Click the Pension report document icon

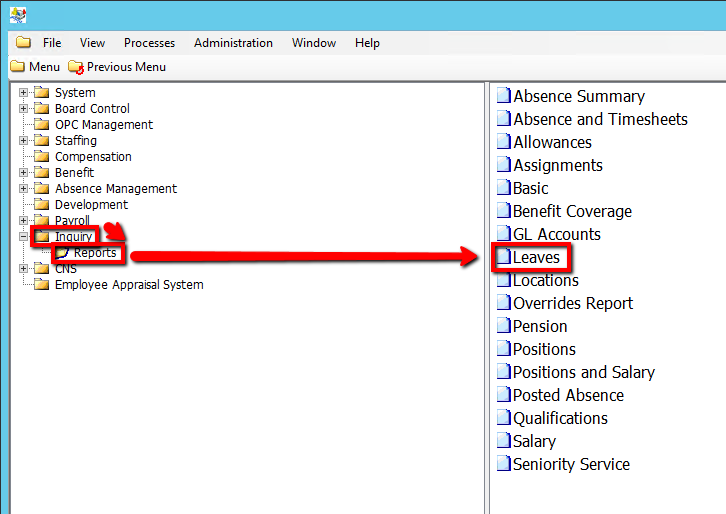point(504,327)
